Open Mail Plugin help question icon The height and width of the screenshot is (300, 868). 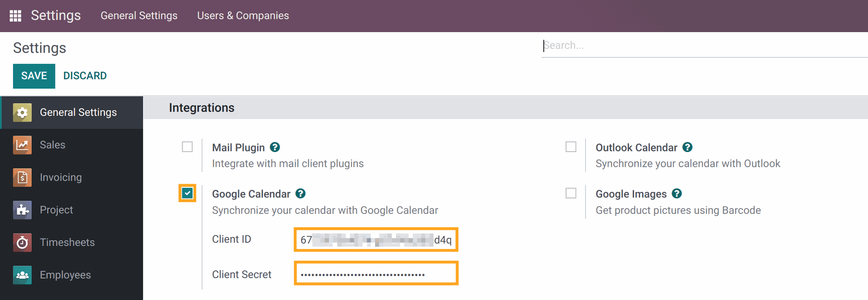pos(275,148)
